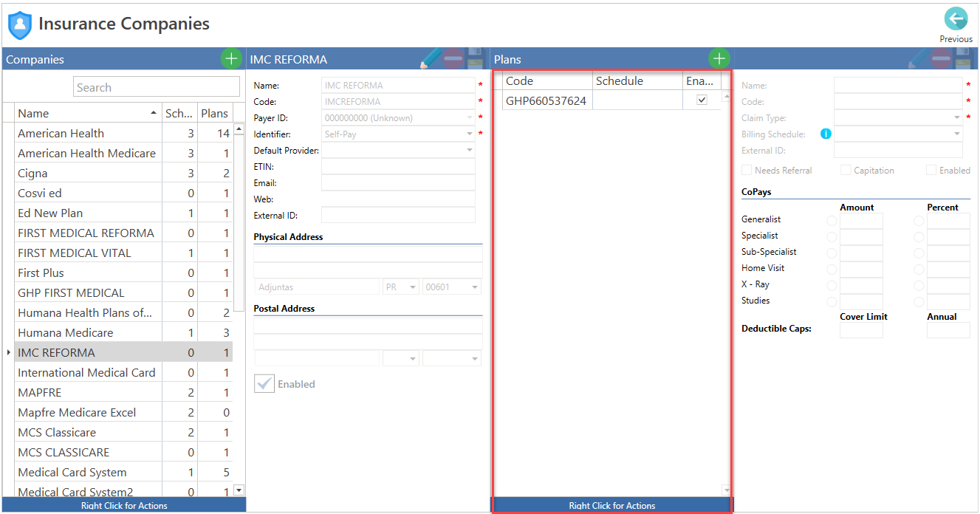Click Right Click for Actions bar under Plans
980x514 pixels.
click(x=612, y=506)
